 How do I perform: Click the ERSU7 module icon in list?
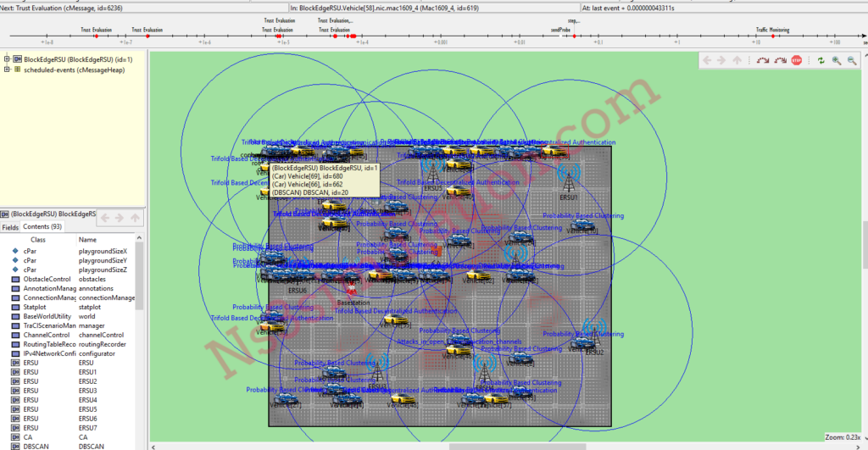point(15,428)
